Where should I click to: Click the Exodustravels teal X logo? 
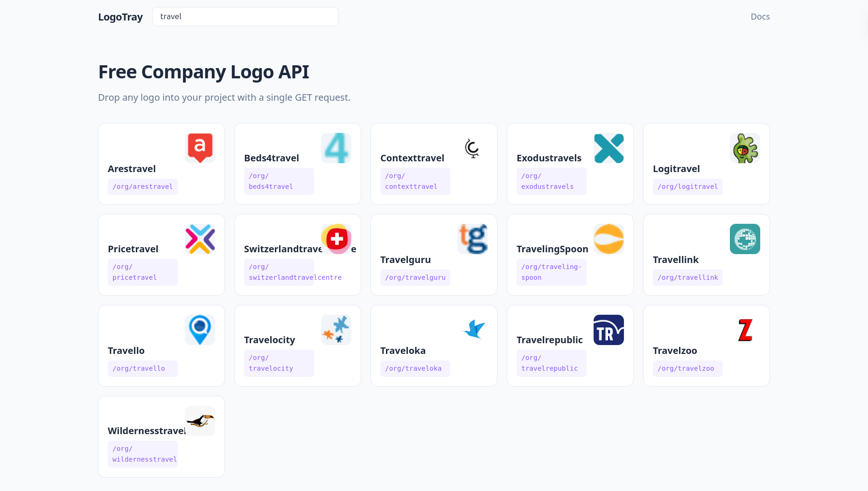609,148
